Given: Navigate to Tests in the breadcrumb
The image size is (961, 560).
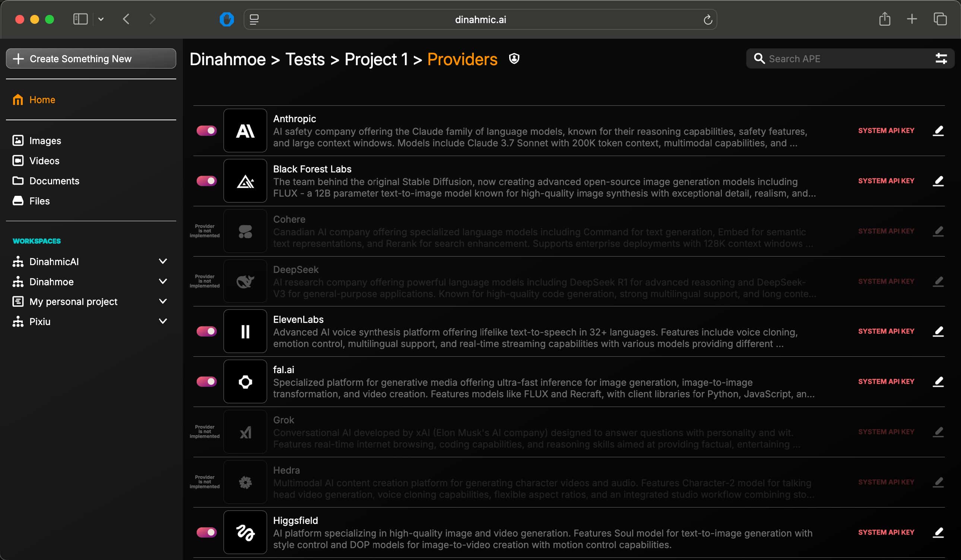Looking at the screenshot, I should (305, 60).
